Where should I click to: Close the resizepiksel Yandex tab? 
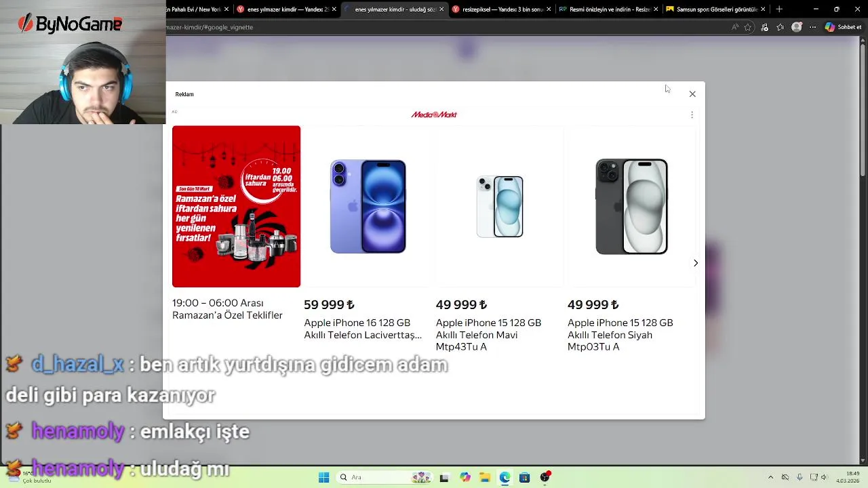tap(548, 9)
